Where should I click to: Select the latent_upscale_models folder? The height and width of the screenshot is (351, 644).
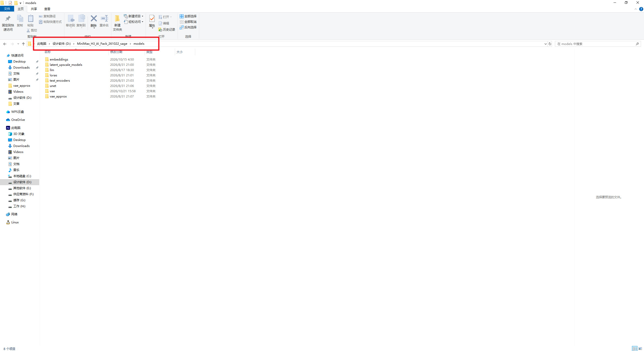[x=66, y=65]
